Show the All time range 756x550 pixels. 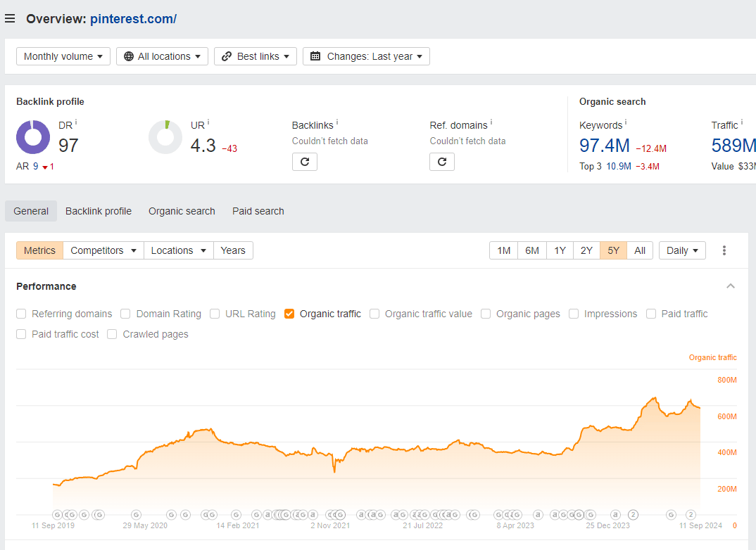640,250
